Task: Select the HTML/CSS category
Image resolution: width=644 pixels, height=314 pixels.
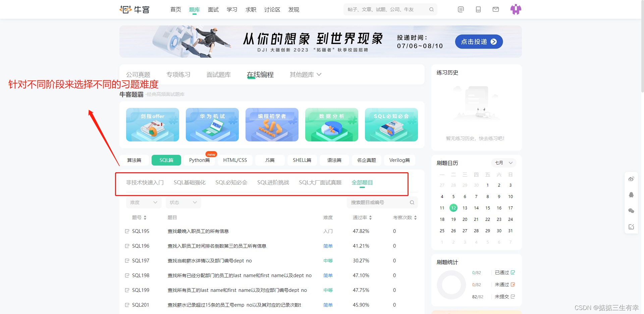Action: pos(235,160)
